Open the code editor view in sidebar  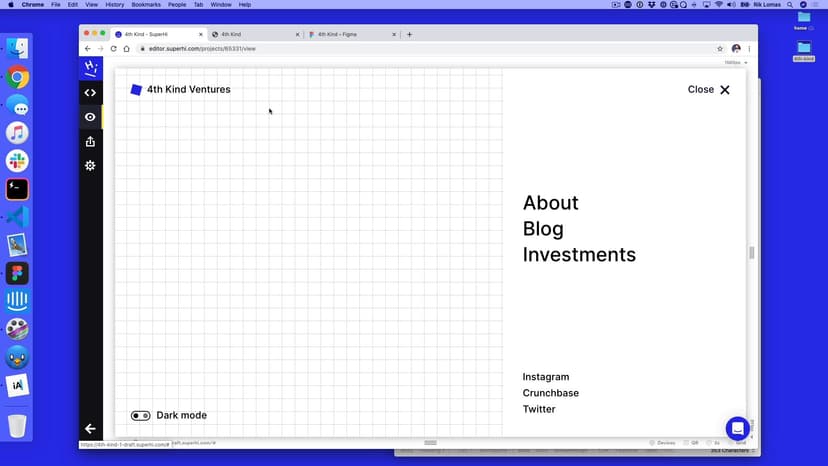click(90, 93)
